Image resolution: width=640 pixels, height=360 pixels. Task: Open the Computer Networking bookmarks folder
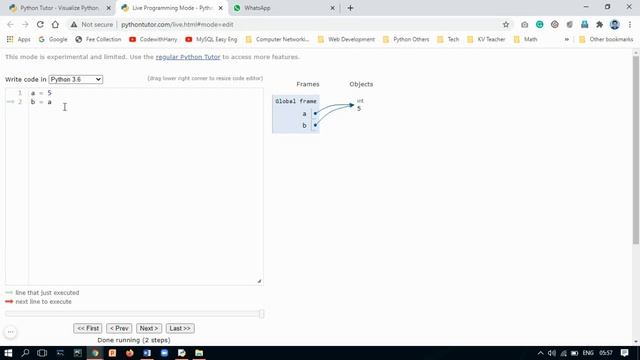tap(277, 39)
